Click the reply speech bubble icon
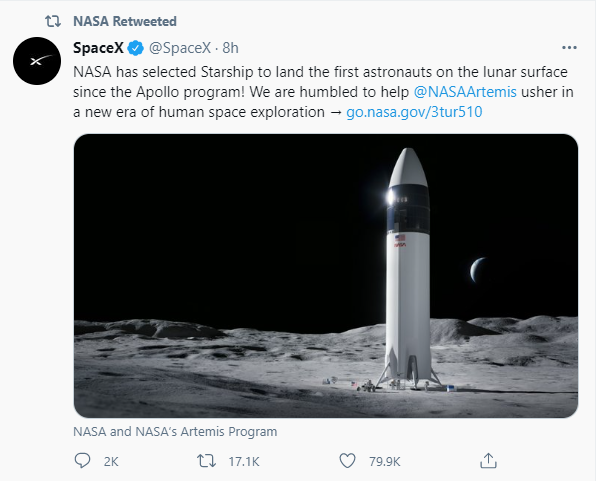596x481 pixels. [x=82, y=461]
